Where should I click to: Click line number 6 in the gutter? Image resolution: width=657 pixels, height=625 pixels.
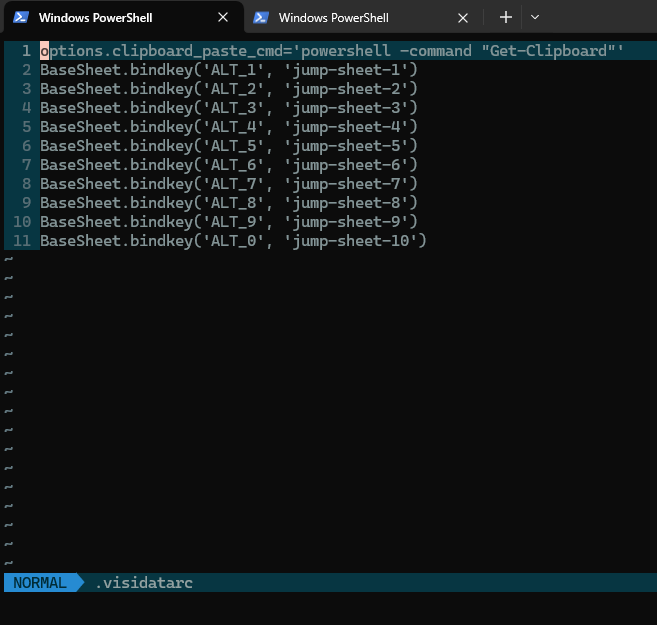(26, 146)
